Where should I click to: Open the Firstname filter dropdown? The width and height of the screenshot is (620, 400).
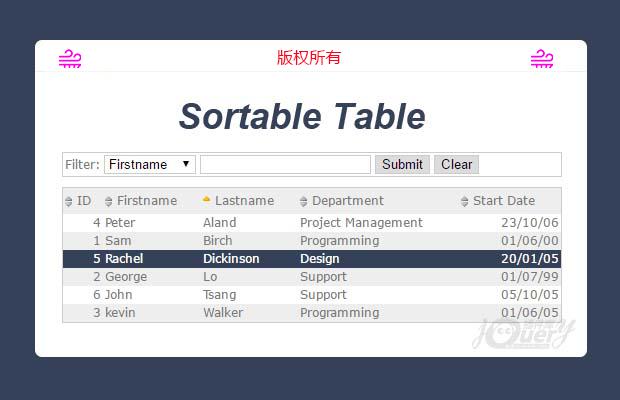[x=150, y=165]
